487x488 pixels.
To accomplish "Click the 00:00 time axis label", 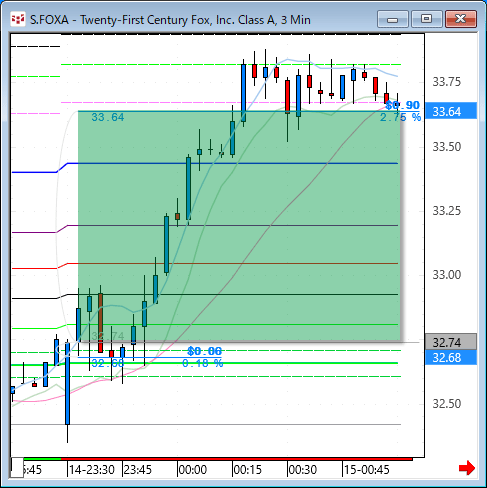I will click(x=193, y=470).
